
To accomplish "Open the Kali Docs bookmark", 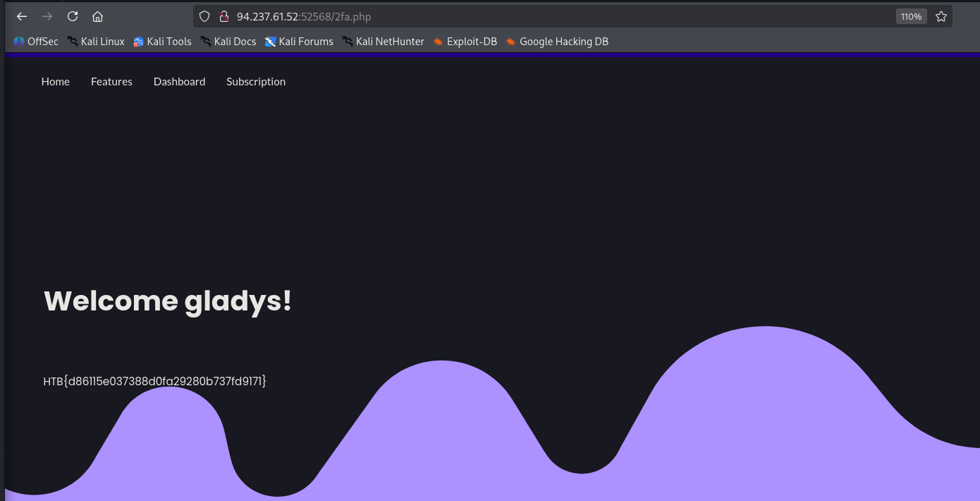I will [228, 42].
